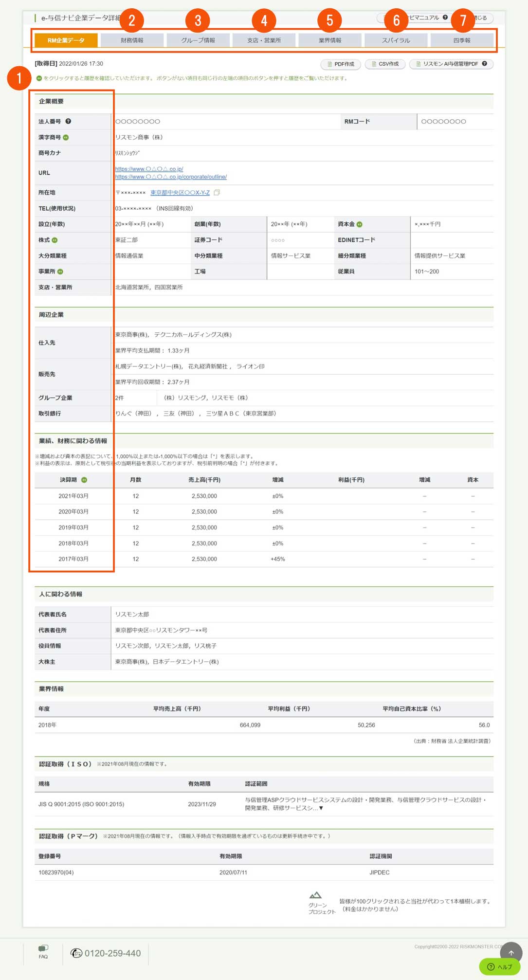Open the green ヘルプ button

500,967
